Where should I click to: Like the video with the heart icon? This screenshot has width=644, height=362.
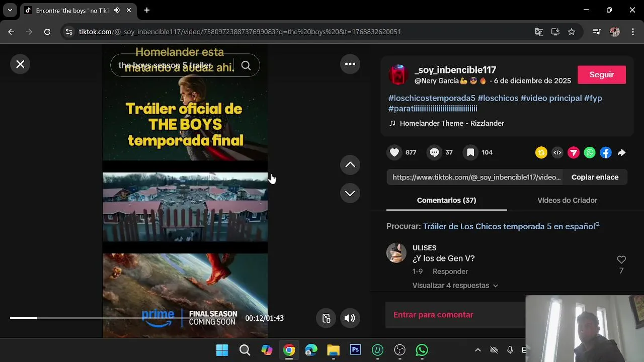click(394, 152)
